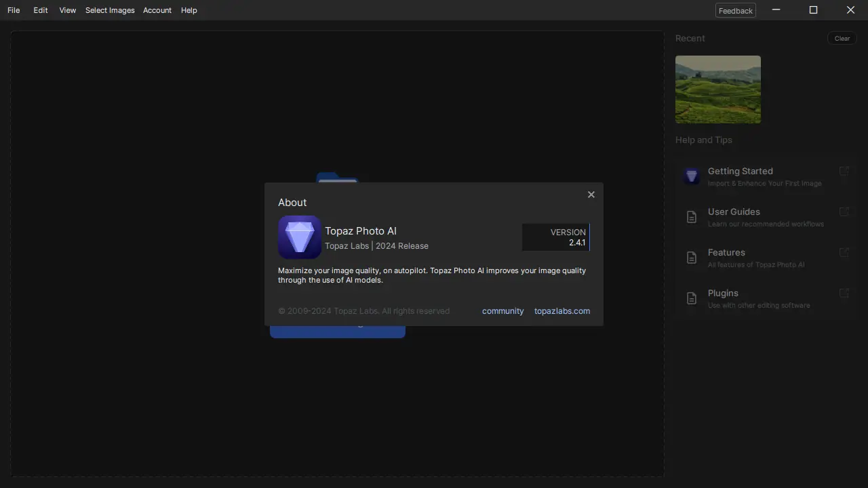Open the Edit menu
868x488 pixels.
pyautogui.click(x=41, y=10)
